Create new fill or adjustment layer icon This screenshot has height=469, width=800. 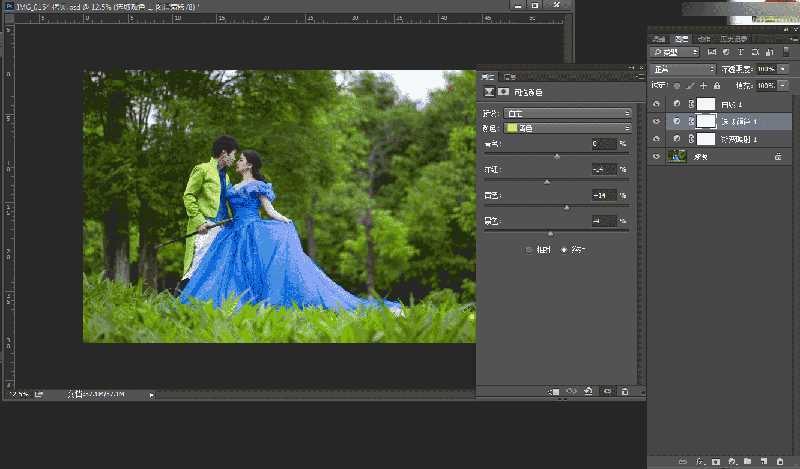click(732, 462)
